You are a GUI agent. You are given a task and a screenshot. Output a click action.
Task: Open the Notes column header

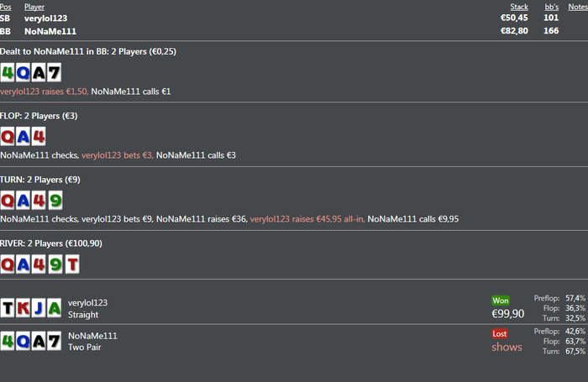(577, 7)
